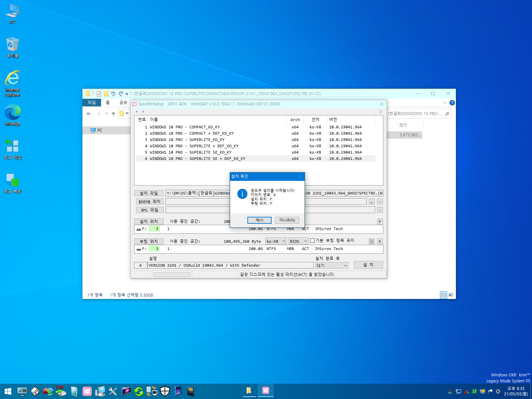
Task: Select image row 4 SUPERLITE + DEF_KO_KY
Action: click(255, 146)
